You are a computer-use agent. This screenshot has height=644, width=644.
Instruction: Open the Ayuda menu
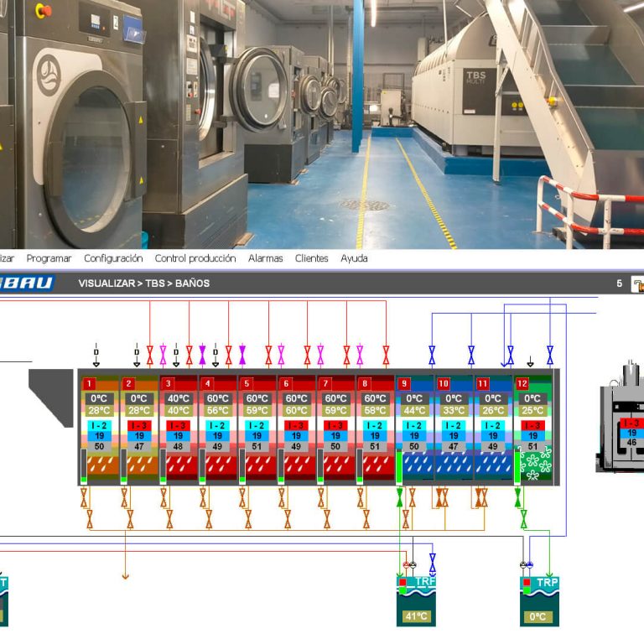[354, 258]
